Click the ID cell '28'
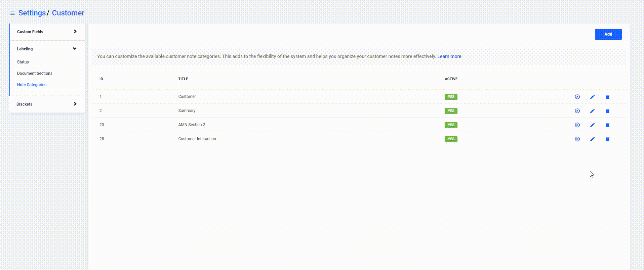 coord(102,139)
